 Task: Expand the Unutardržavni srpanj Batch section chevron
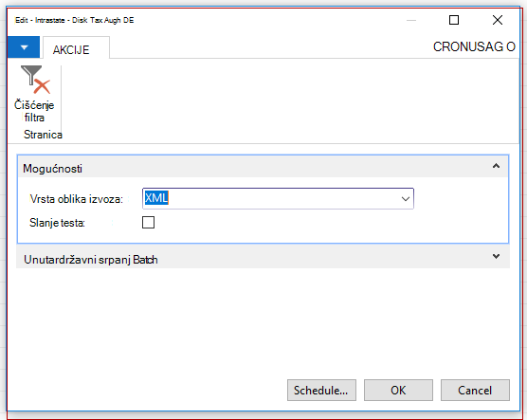click(496, 257)
